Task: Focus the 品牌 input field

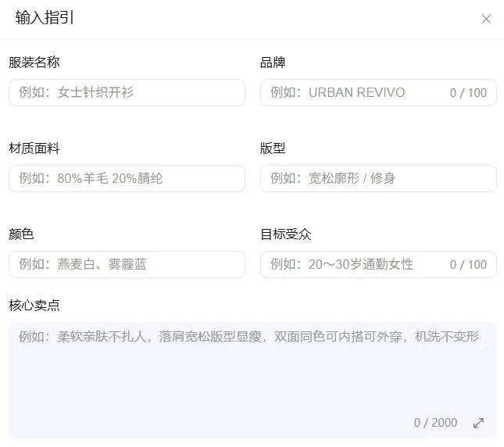Action: click(x=378, y=92)
